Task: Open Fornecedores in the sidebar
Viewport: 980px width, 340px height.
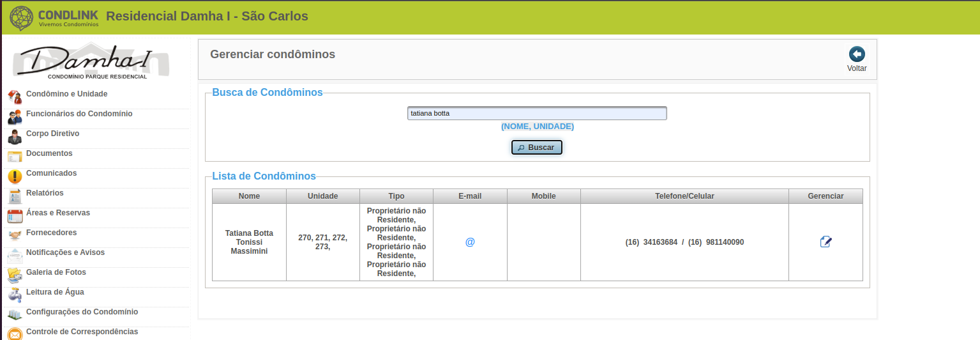Action: 51,233
